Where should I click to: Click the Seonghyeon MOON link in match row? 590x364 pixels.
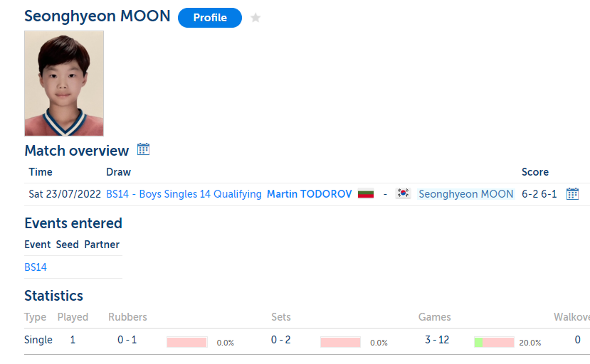click(466, 194)
